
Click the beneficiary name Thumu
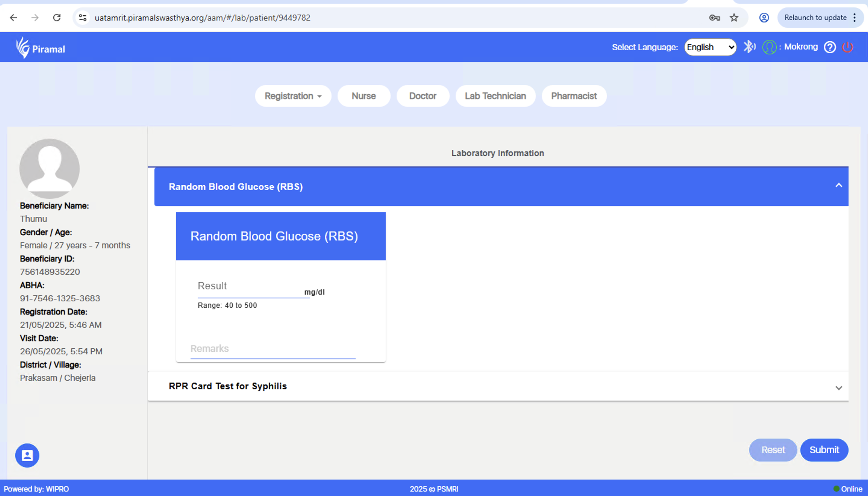(33, 219)
